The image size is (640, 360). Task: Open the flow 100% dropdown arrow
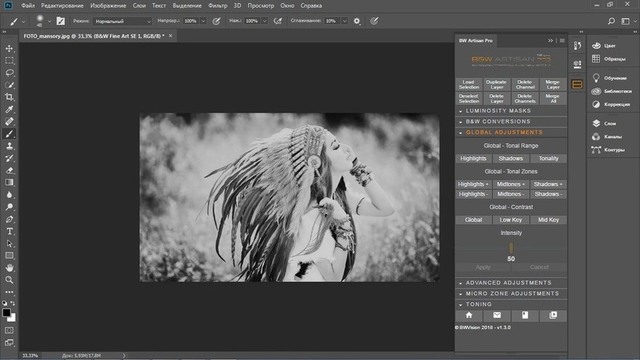[x=264, y=21]
